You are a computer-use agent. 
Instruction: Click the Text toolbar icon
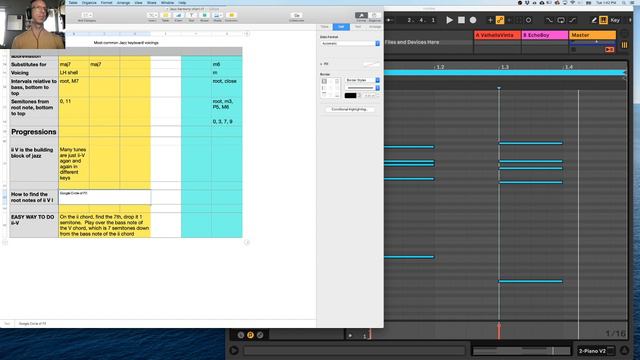(x=191, y=16)
